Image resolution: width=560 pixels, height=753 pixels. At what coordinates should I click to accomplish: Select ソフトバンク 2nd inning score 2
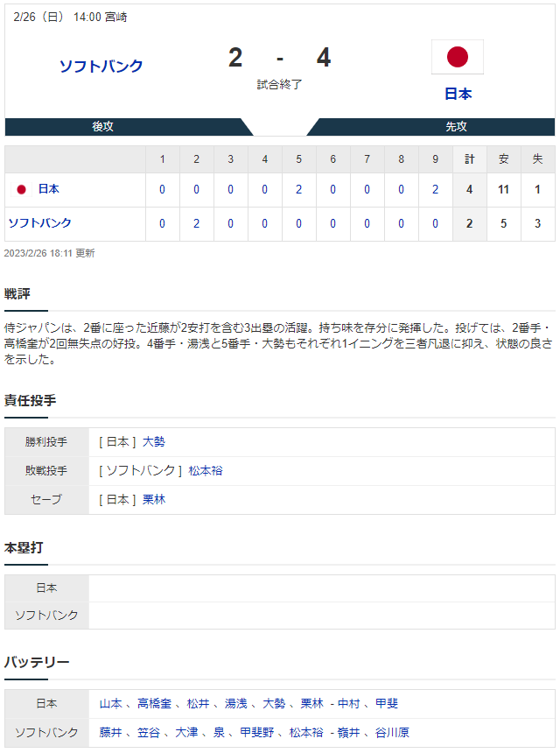point(196,224)
